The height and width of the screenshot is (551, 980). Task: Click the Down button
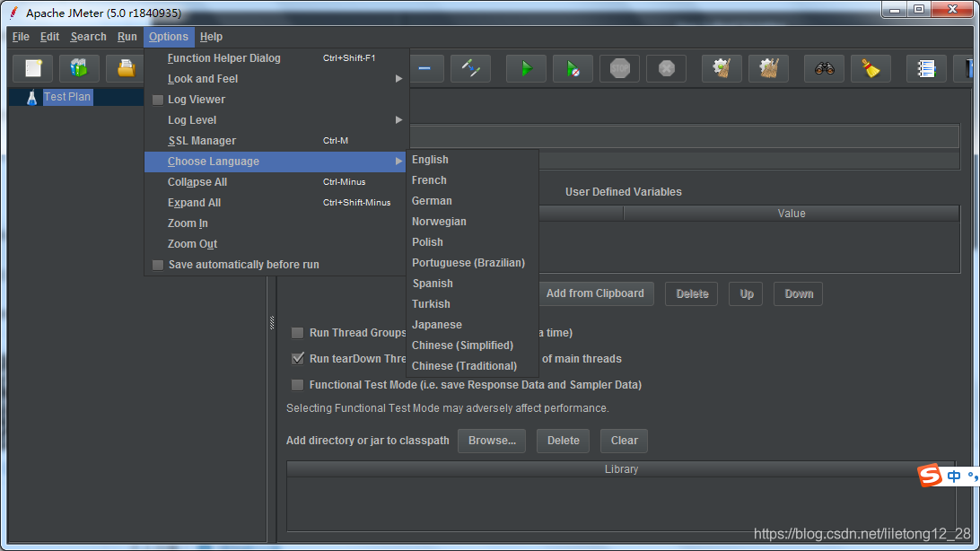(798, 293)
